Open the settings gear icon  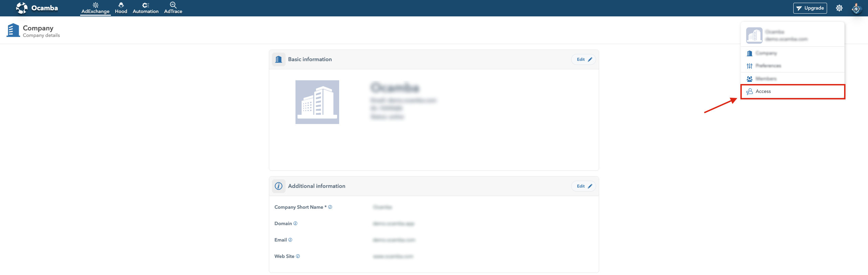click(839, 8)
